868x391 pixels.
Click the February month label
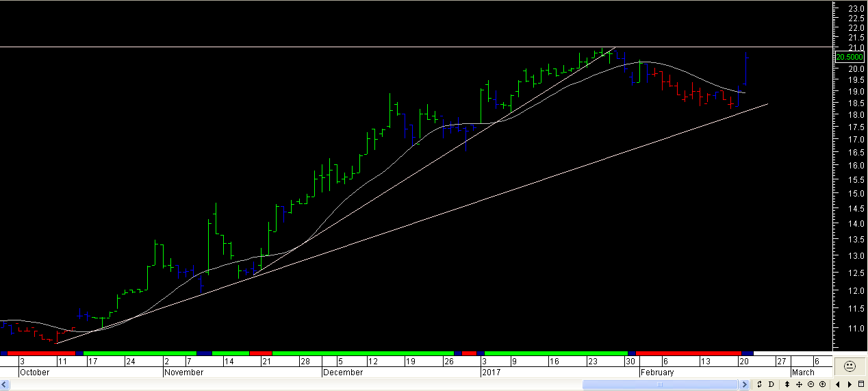[658, 373]
